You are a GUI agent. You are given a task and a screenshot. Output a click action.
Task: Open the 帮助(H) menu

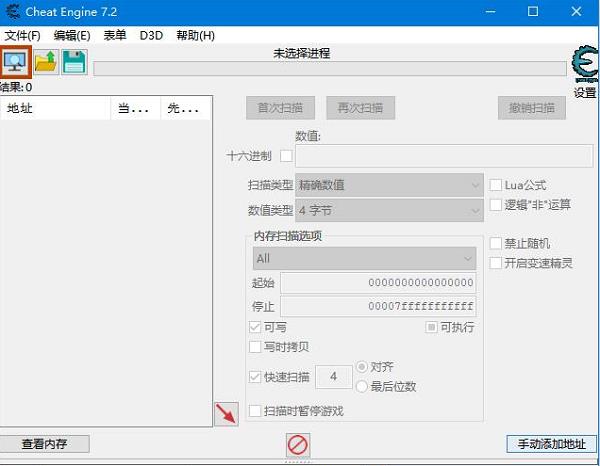(195, 35)
